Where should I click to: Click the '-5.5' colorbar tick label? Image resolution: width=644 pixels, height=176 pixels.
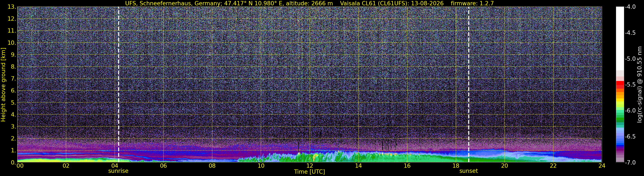point(630,85)
